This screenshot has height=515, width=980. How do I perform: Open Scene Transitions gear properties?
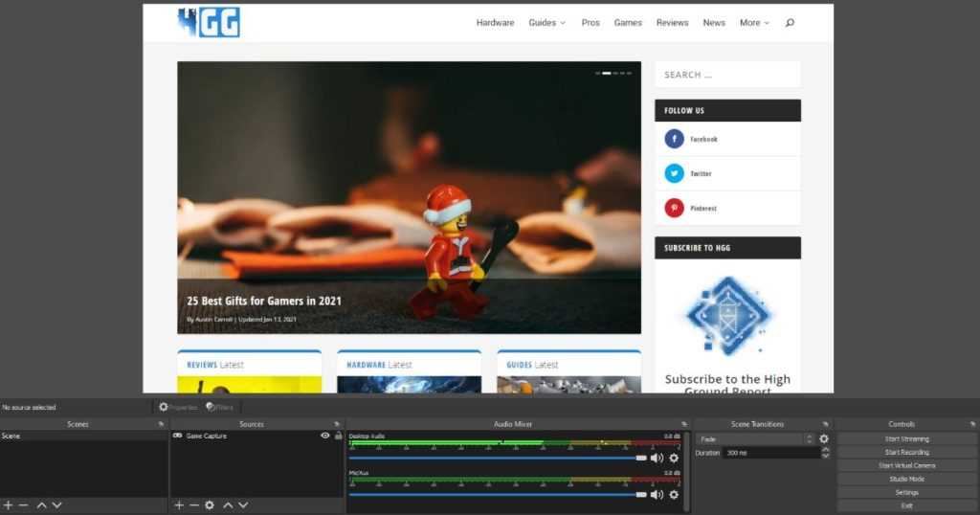click(824, 438)
